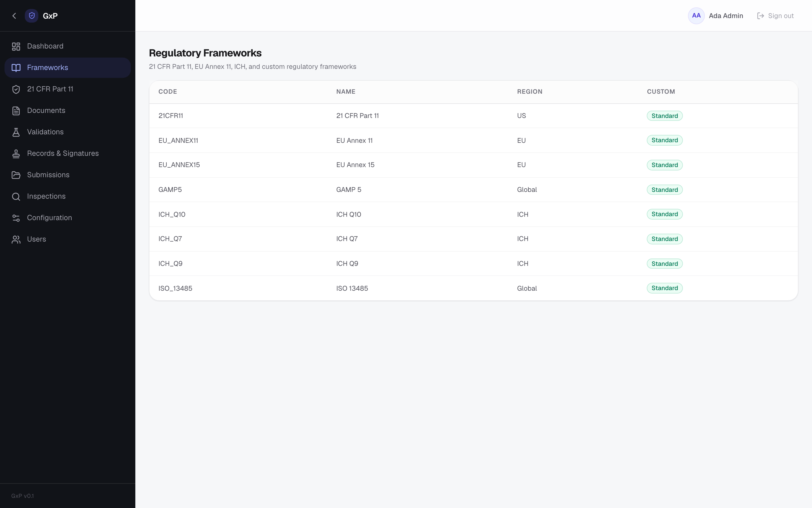Open the Validations section
Screen dimensions: 812x508
[67, 132]
